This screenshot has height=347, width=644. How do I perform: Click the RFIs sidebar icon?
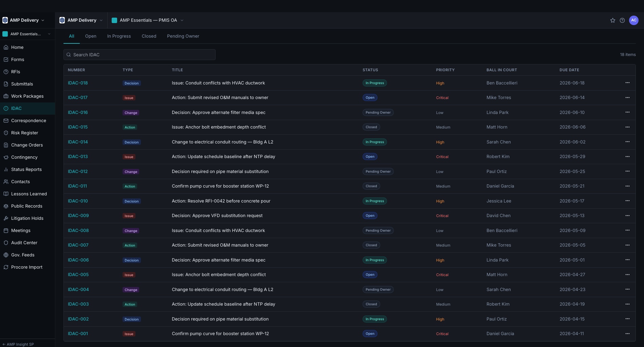[x=6, y=72]
